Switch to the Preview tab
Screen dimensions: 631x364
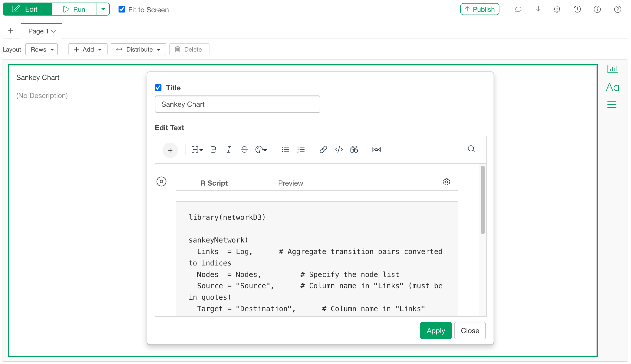point(290,183)
